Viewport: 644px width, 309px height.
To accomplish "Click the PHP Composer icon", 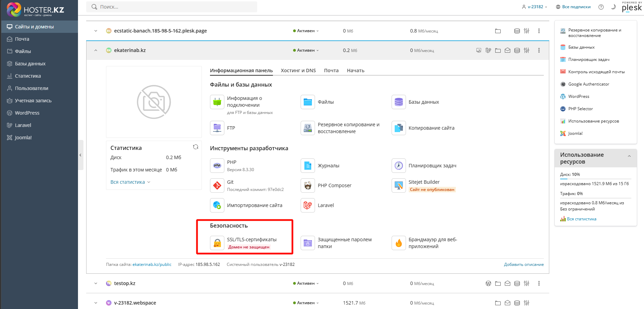I will 308,185.
